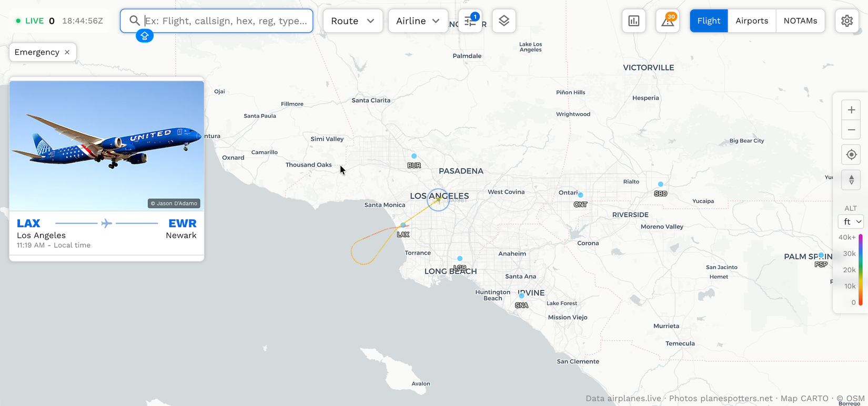Image resolution: width=868 pixels, height=406 pixels.
Task: Click the Jason D'Adamo photo credit
Action: 174,204
